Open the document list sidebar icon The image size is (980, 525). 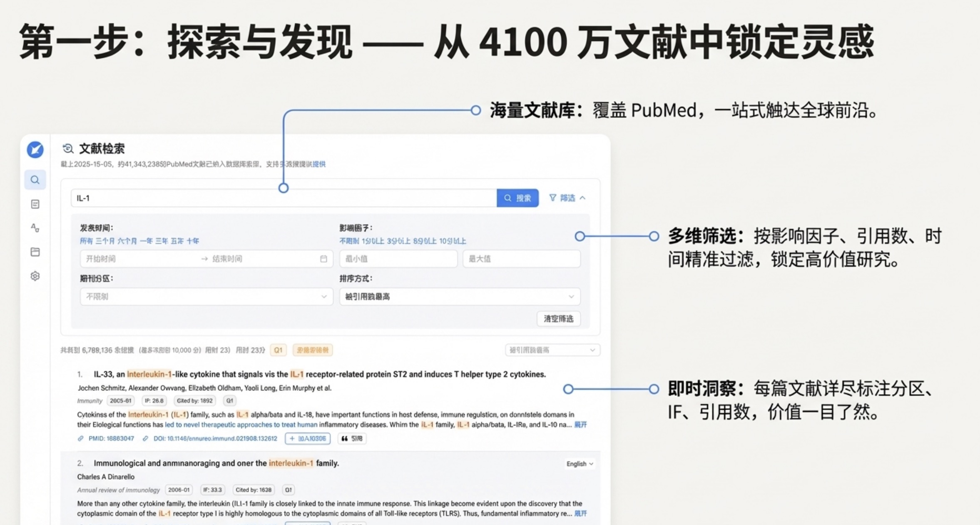click(35, 204)
